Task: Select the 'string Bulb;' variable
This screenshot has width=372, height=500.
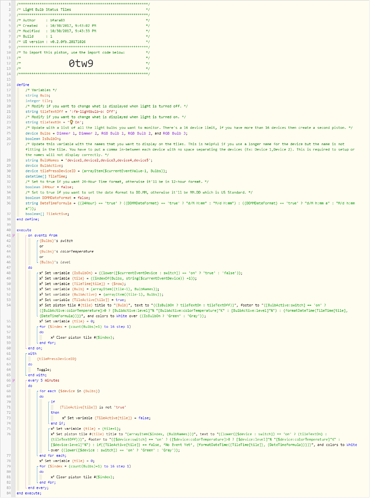Action: tap(38, 96)
